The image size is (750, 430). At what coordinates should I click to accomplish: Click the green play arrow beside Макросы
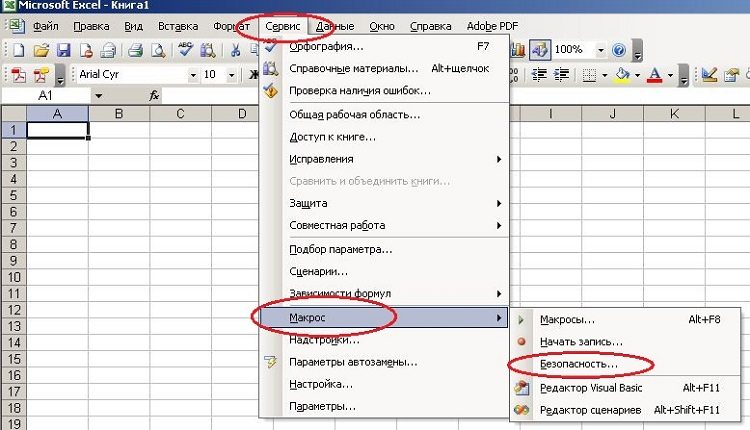point(521,320)
